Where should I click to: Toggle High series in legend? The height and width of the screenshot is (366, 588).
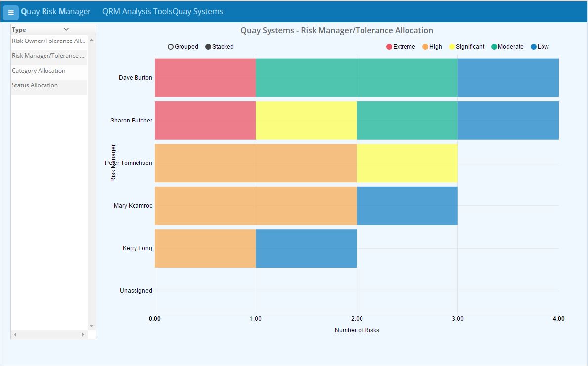(432, 47)
